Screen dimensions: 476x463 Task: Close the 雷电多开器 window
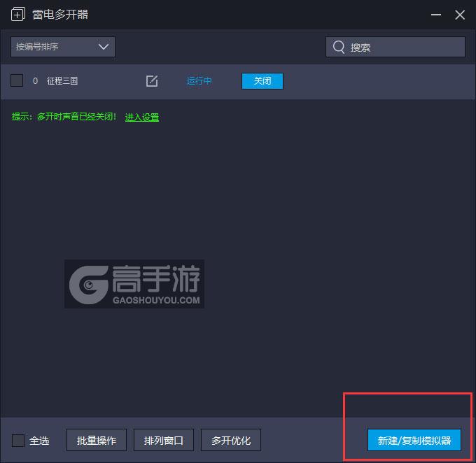[x=460, y=15]
